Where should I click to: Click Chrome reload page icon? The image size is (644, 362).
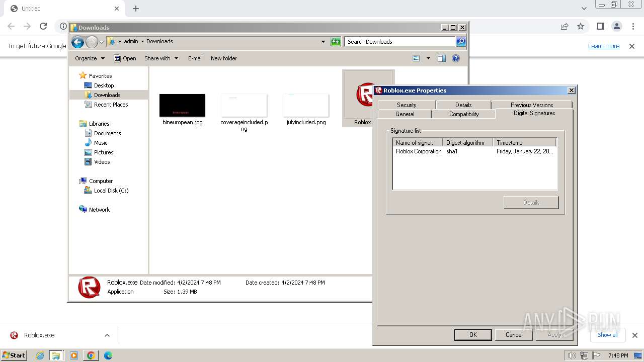coord(43,26)
